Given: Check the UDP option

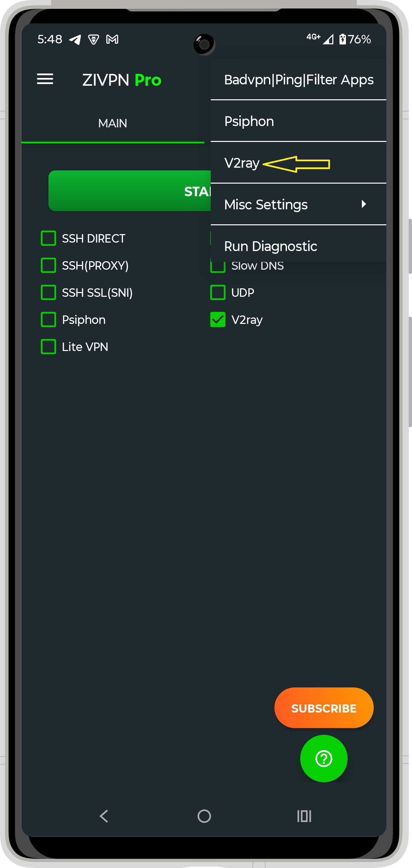Looking at the screenshot, I should tap(218, 292).
